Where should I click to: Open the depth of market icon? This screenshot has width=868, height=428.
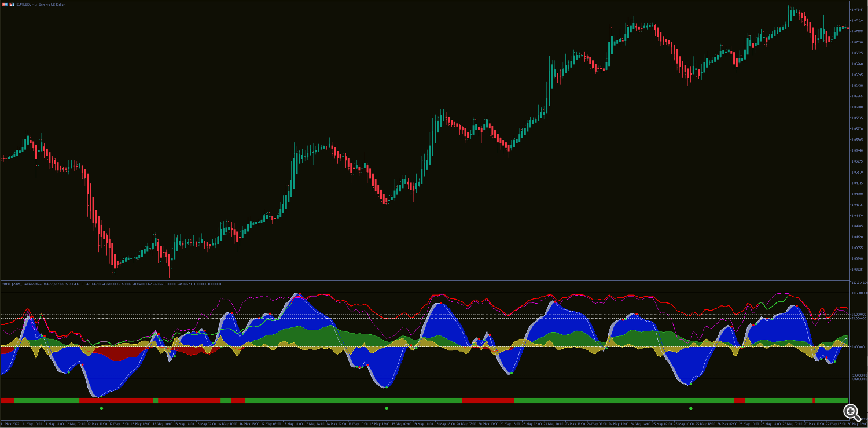pyautogui.click(x=12, y=5)
